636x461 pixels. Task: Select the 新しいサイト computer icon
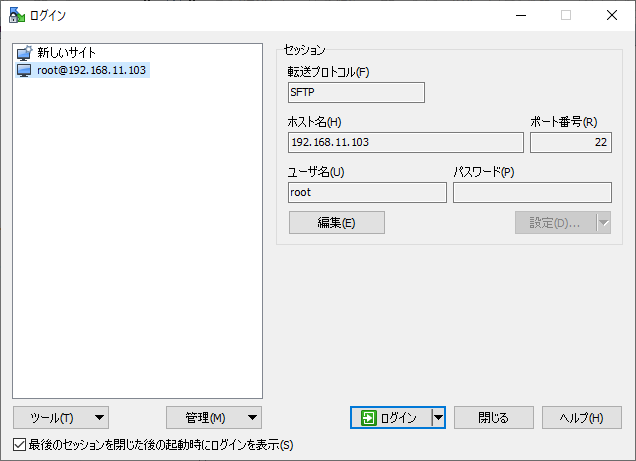click(x=25, y=52)
